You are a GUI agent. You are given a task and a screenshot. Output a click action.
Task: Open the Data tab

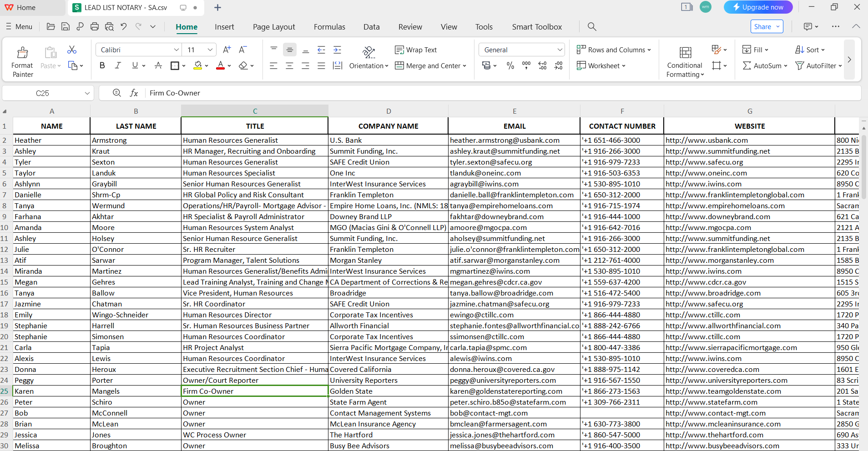pos(371,27)
